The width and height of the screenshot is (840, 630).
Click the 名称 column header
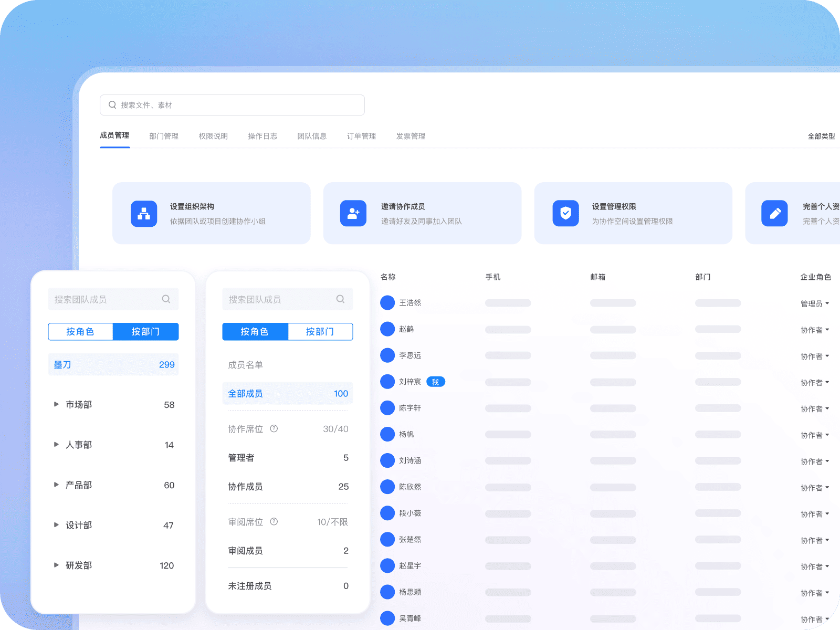pos(388,277)
